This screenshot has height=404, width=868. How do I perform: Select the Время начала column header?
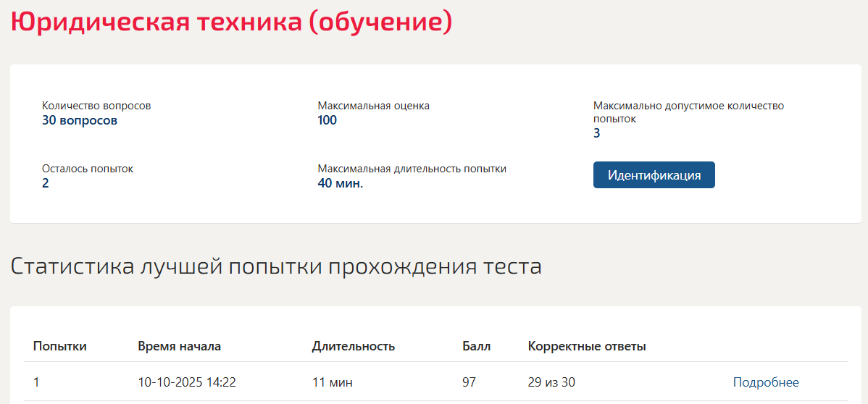(180, 347)
